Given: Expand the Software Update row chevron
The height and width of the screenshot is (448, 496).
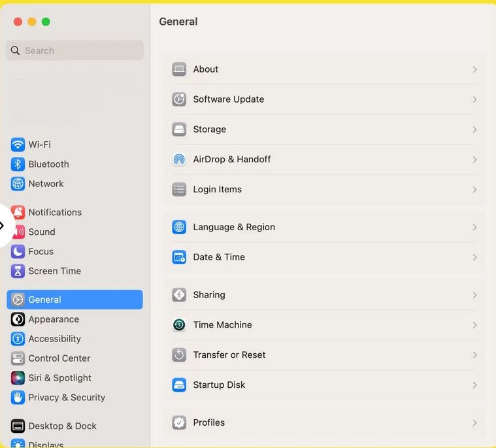Looking at the screenshot, I should click(x=474, y=99).
